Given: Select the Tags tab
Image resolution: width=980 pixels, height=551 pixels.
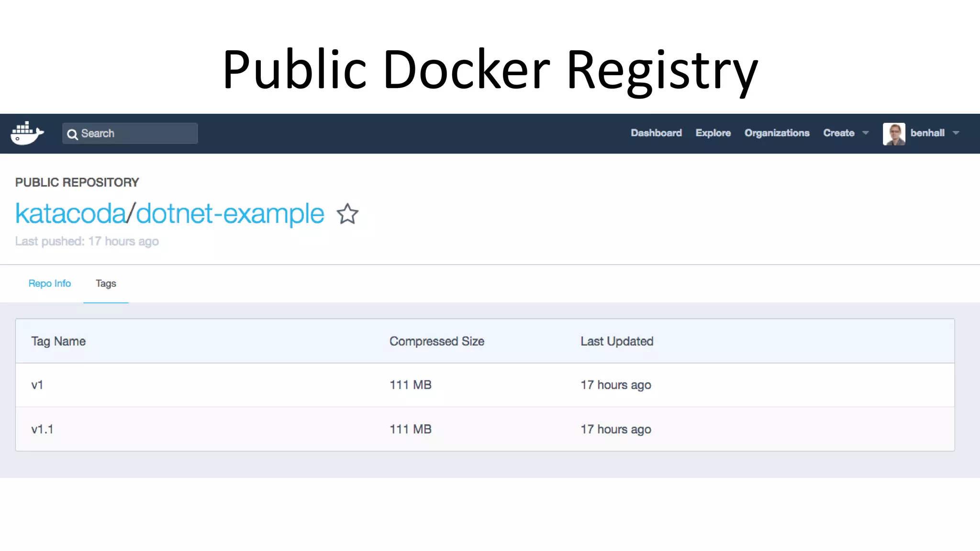Looking at the screenshot, I should 106,284.
